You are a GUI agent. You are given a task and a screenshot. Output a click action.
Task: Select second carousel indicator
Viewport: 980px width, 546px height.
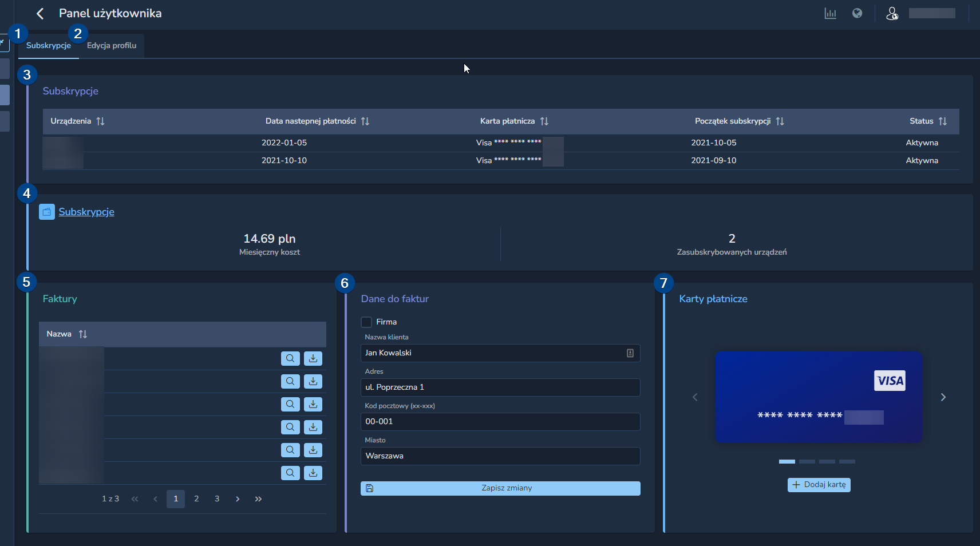tap(807, 461)
